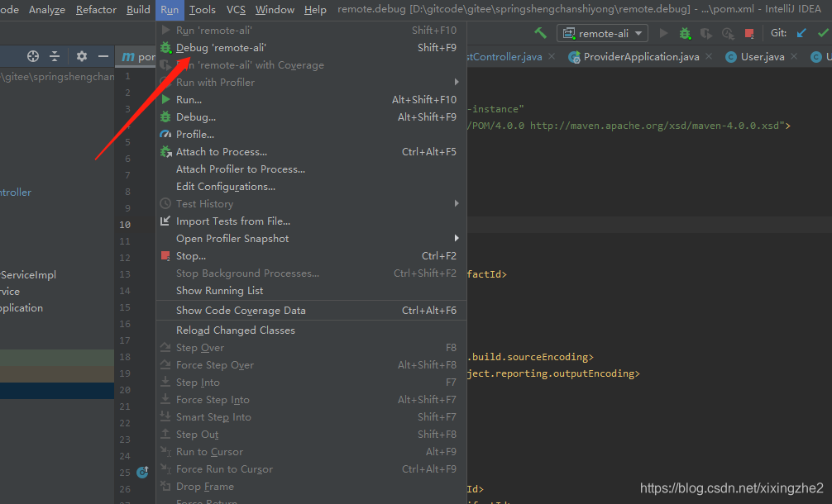Choose Debug... from the Run menu
This screenshot has width=832, height=504.
point(312,117)
